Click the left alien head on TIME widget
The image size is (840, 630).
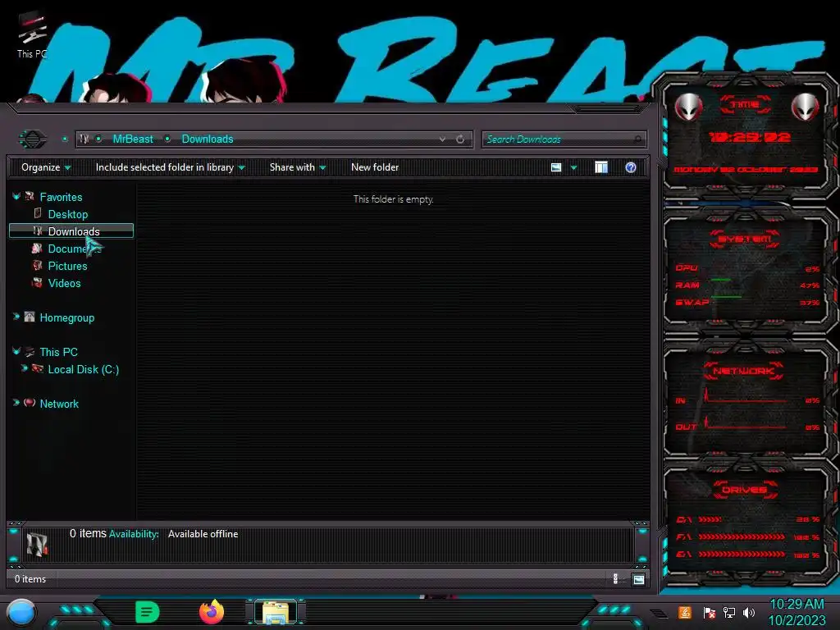688,107
